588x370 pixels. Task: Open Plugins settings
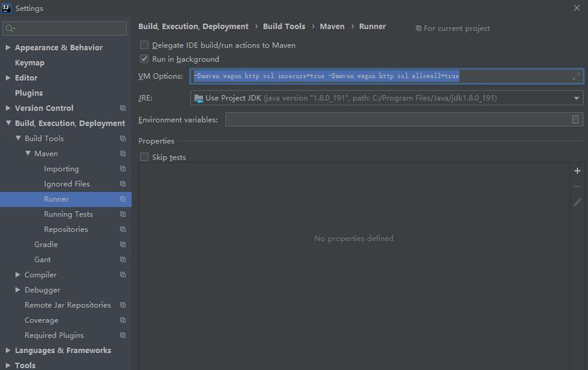(29, 93)
